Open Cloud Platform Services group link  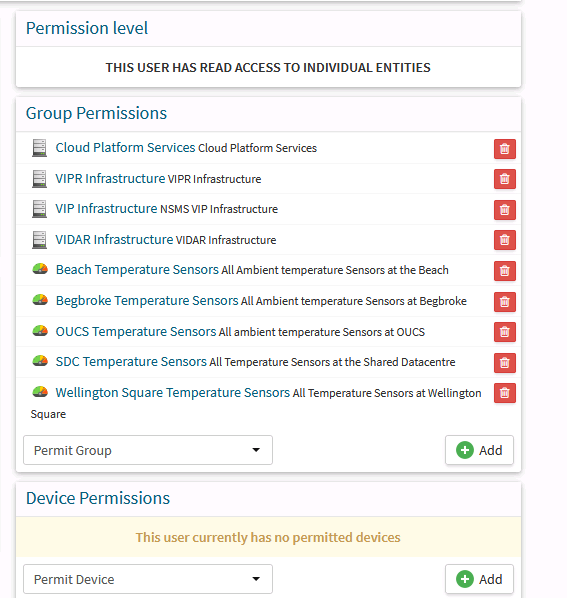[x=125, y=148]
